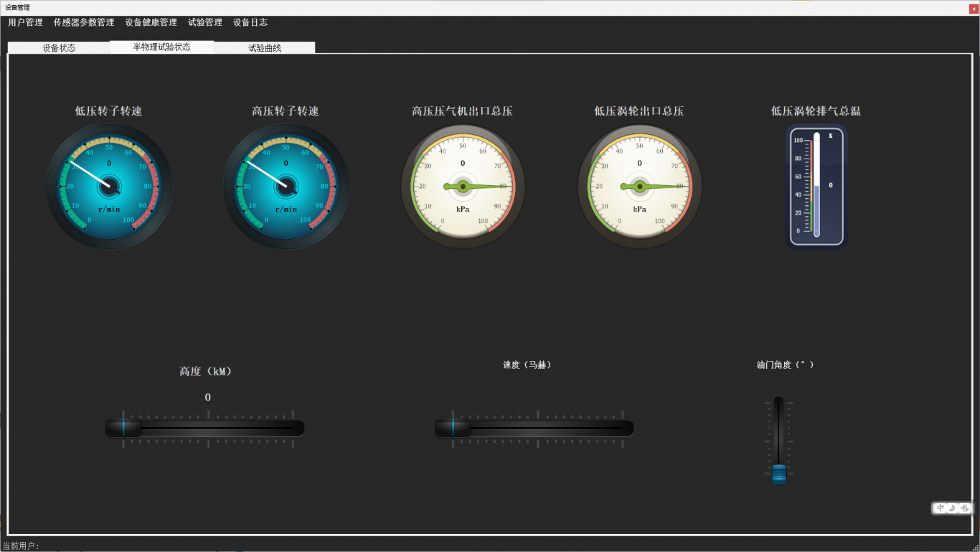This screenshot has width=980, height=552.
Task: Click the 速度 (马赫) label
Action: pos(527,365)
